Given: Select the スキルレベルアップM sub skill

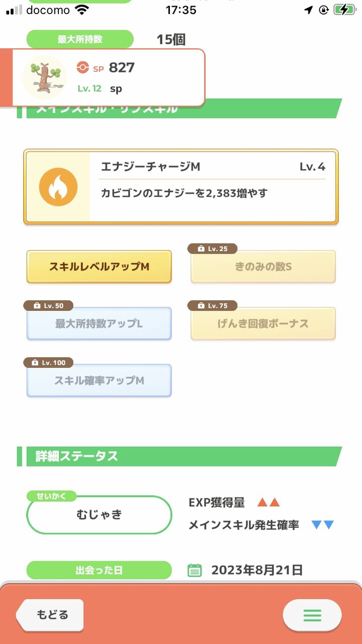Looking at the screenshot, I should 99,267.
